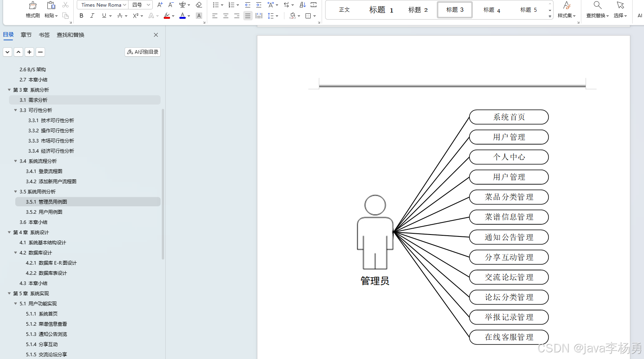Apply blue font color
644x359 pixels.
pos(183,16)
